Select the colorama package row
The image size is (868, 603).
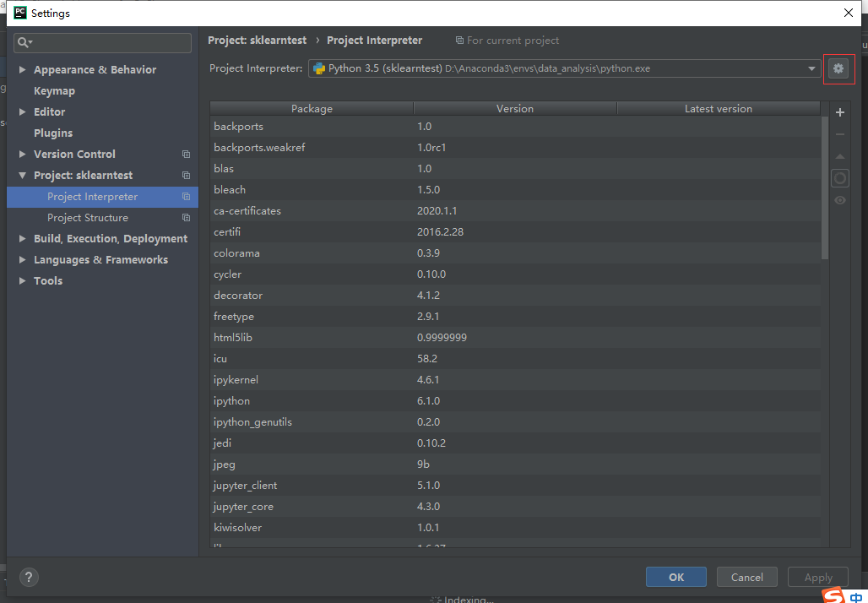tap(515, 253)
